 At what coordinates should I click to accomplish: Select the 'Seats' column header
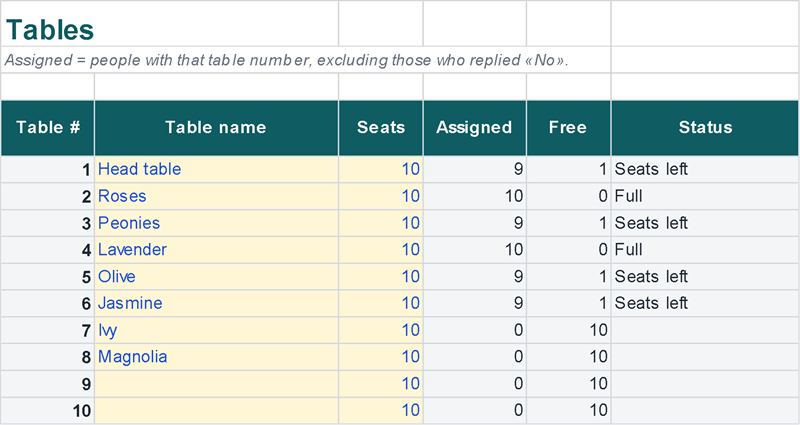point(381,128)
